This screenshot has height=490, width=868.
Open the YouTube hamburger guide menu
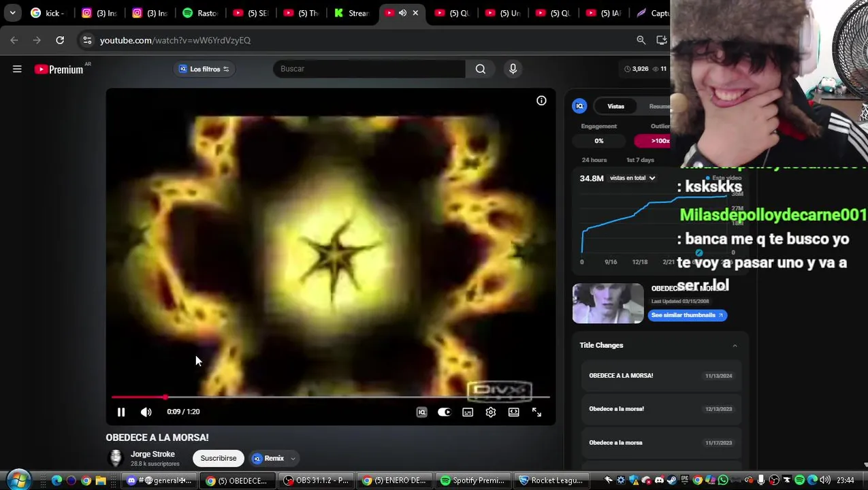pos(17,69)
